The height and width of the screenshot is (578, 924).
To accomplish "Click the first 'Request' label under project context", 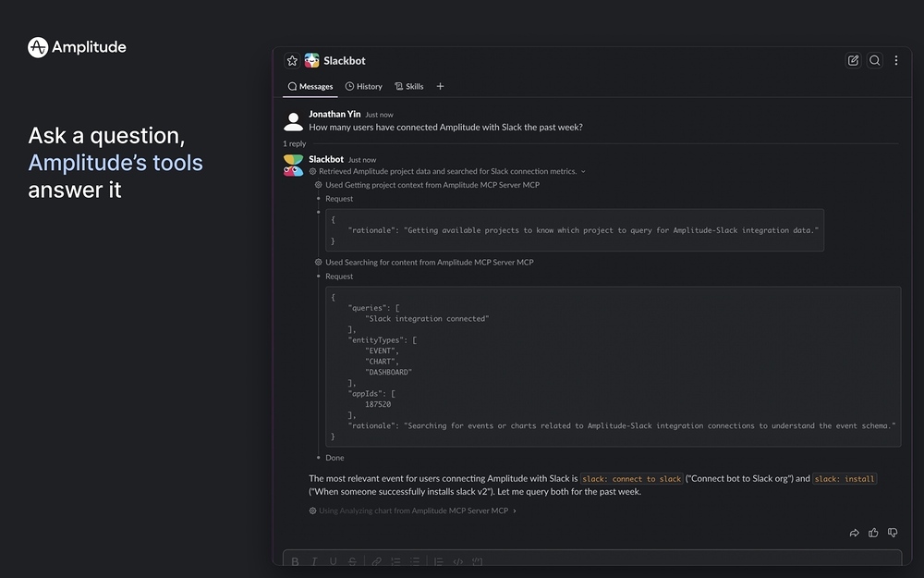I will click(339, 199).
